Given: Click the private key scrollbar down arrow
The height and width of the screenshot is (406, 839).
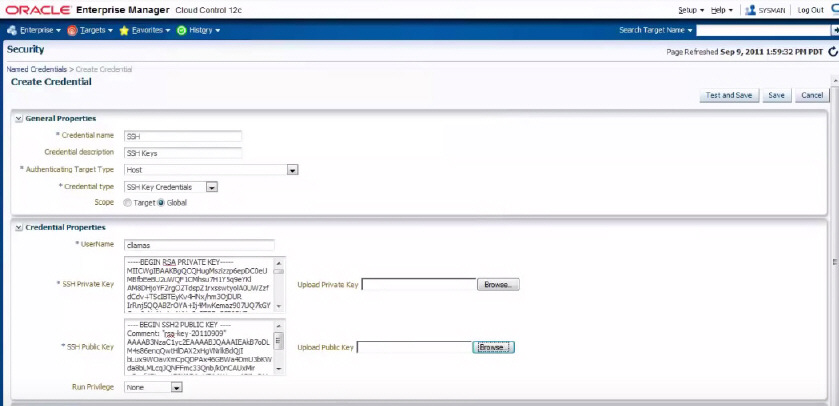Looking at the screenshot, I should (x=279, y=308).
